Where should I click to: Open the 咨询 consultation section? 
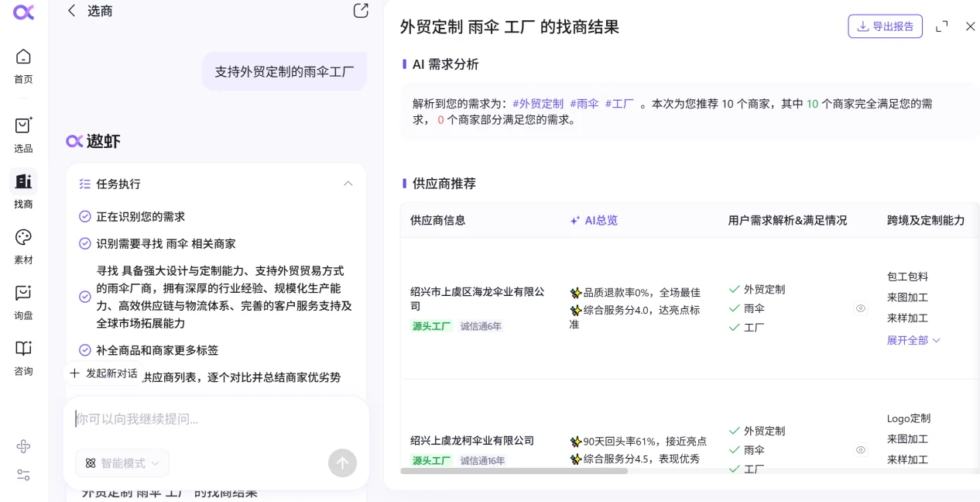coord(23,359)
